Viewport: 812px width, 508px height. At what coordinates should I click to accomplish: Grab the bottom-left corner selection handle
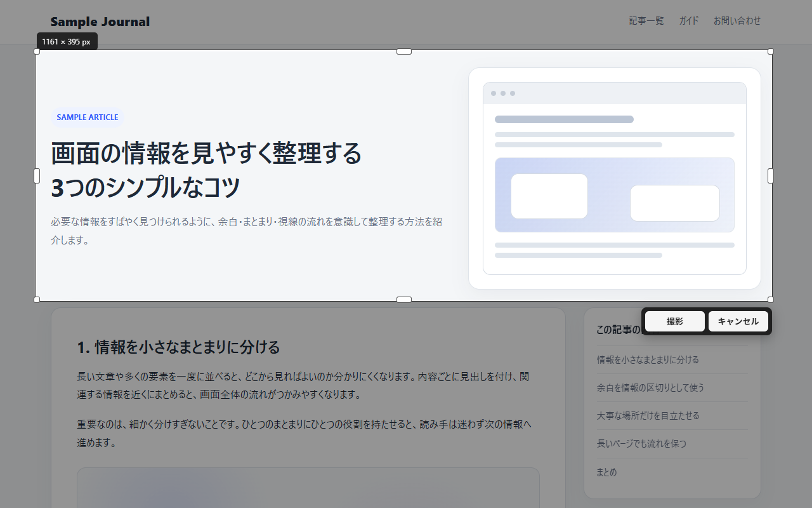pos(37,300)
